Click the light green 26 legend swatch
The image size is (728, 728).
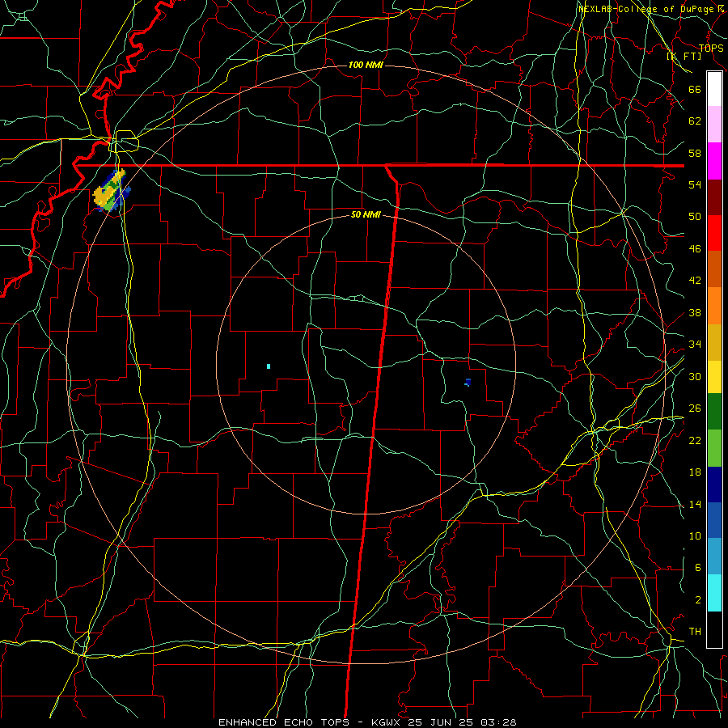[714, 448]
